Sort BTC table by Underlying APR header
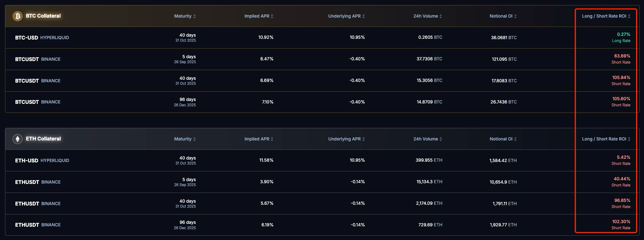Screen dimensions: 644x240 tap(344, 16)
